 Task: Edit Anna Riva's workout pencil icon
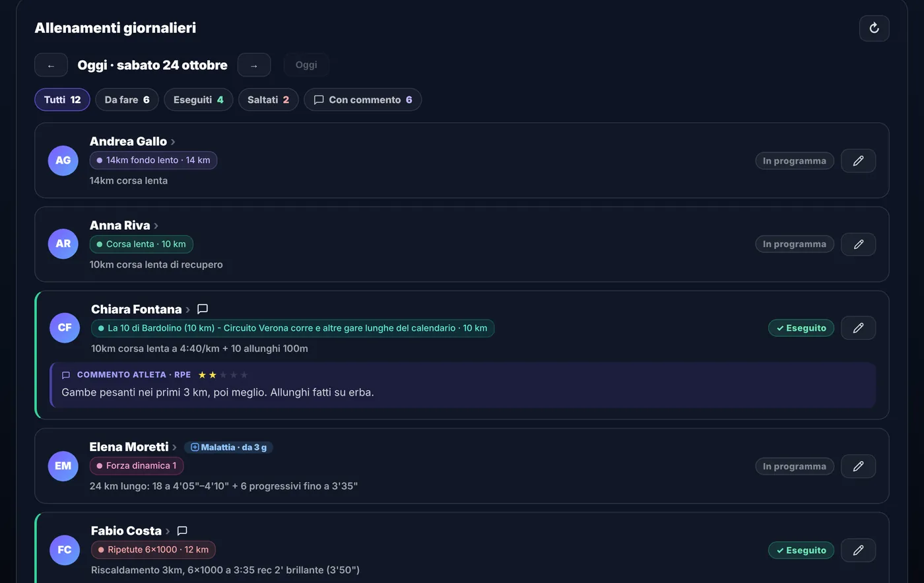(x=858, y=244)
